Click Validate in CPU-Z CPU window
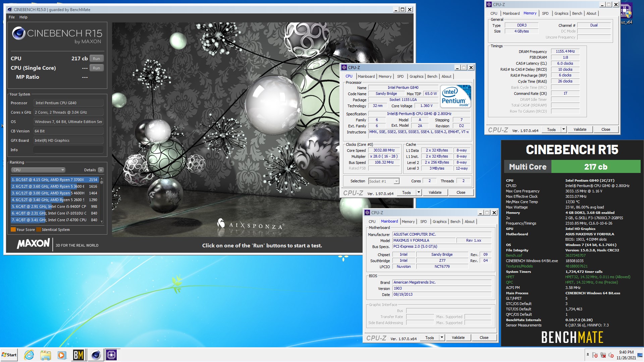 pos(435,192)
